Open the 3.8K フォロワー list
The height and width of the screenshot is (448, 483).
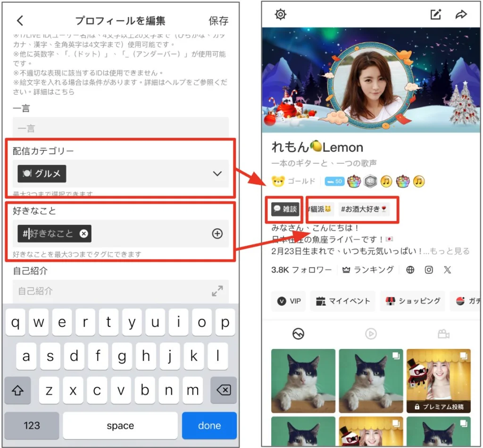coord(301,270)
